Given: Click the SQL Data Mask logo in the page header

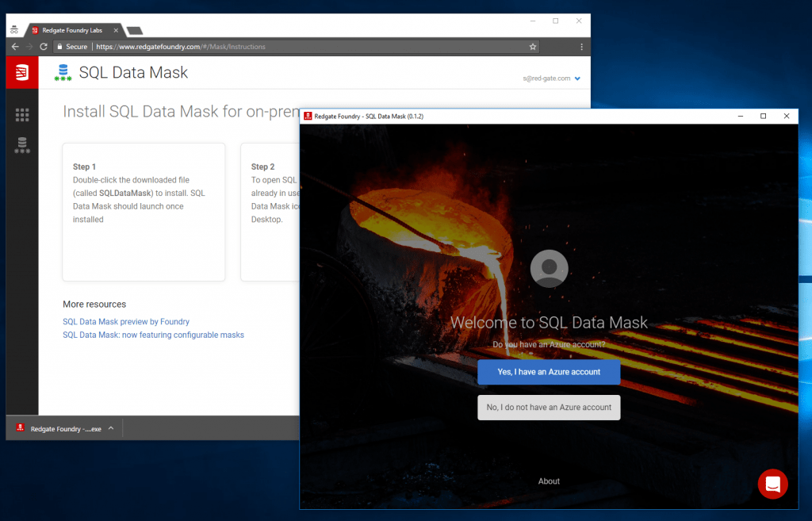Looking at the screenshot, I should (63, 72).
